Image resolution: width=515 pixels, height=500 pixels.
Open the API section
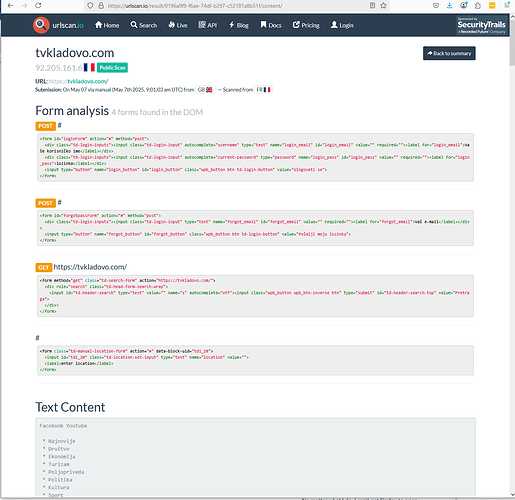pos(208,25)
